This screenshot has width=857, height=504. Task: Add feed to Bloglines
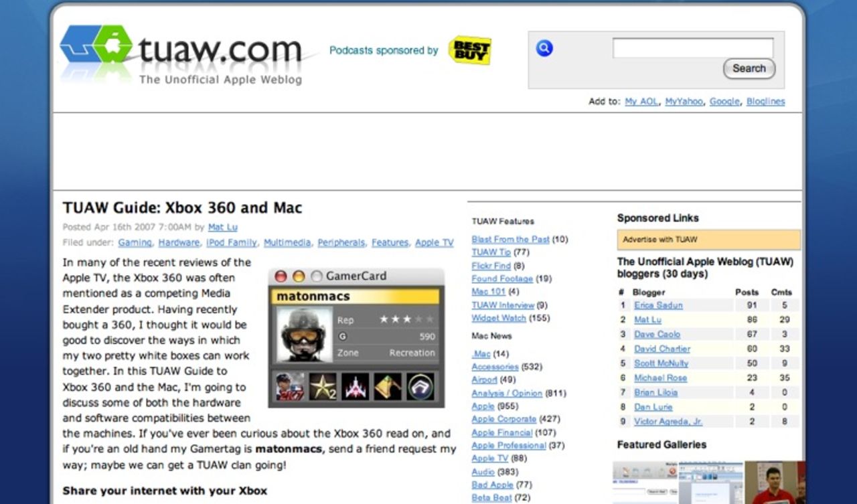click(765, 102)
